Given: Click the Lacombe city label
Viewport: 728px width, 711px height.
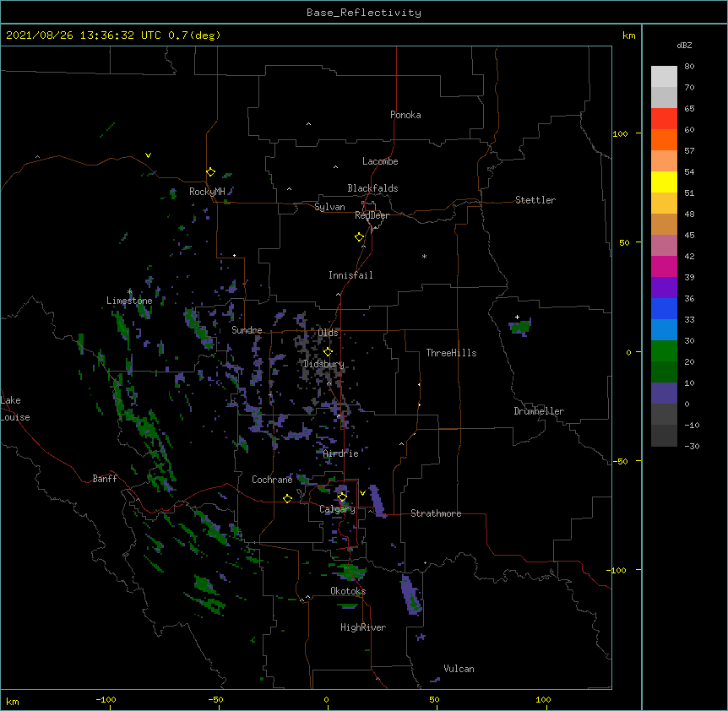Looking at the screenshot, I should tap(380, 161).
